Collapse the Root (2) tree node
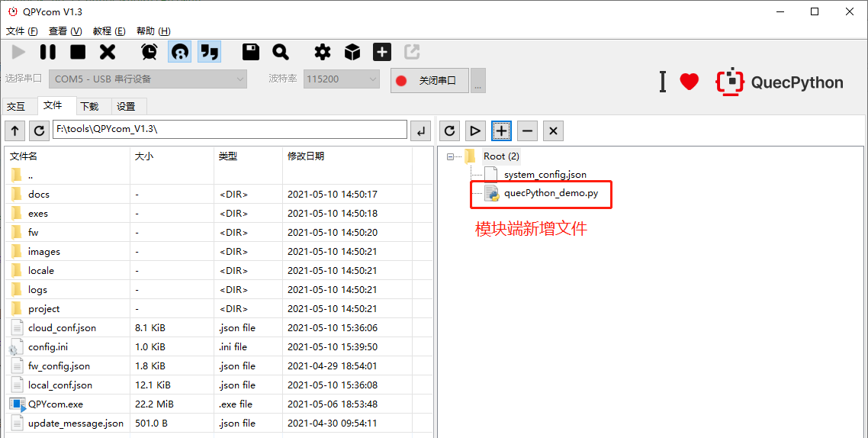 pos(450,156)
